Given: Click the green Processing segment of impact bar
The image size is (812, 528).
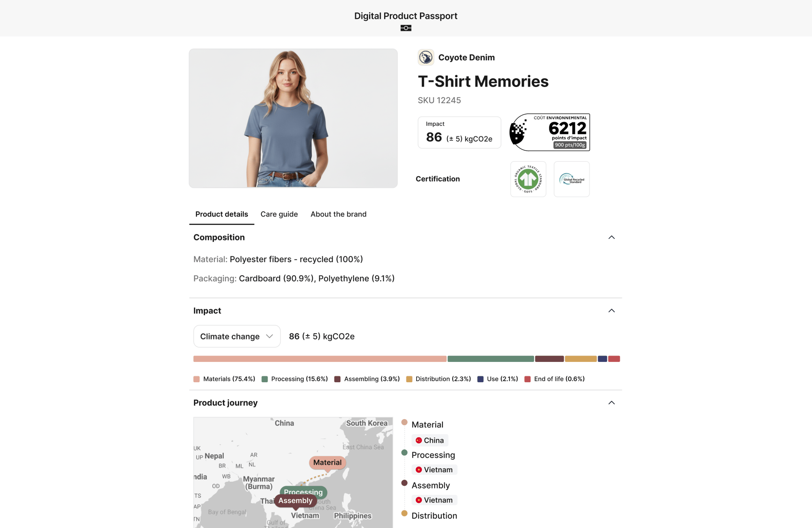Looking at the screenshot, I should (x=490, y=359).
